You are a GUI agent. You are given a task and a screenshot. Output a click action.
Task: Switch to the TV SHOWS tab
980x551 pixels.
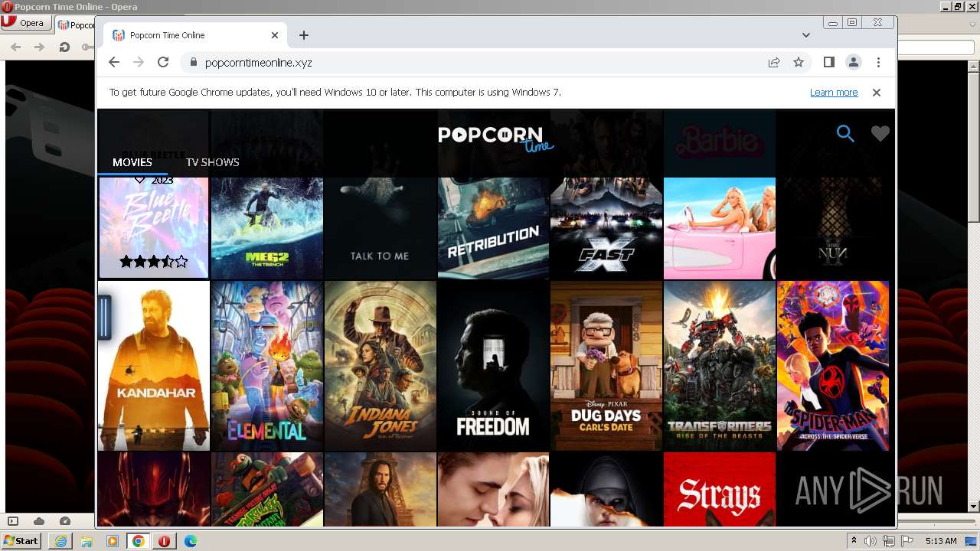click(213, 162)
